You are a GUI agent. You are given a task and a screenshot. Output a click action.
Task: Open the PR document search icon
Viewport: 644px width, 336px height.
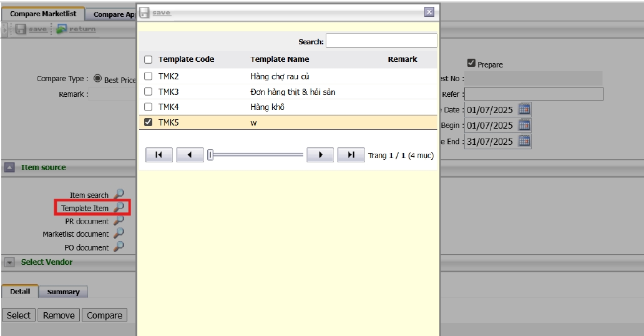click(119, 220)
